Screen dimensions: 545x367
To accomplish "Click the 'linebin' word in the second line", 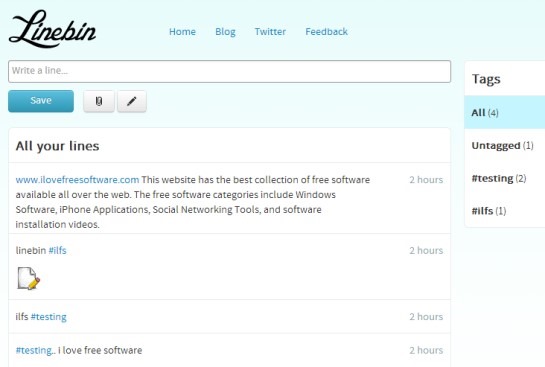I will click(x=31, y=250).
